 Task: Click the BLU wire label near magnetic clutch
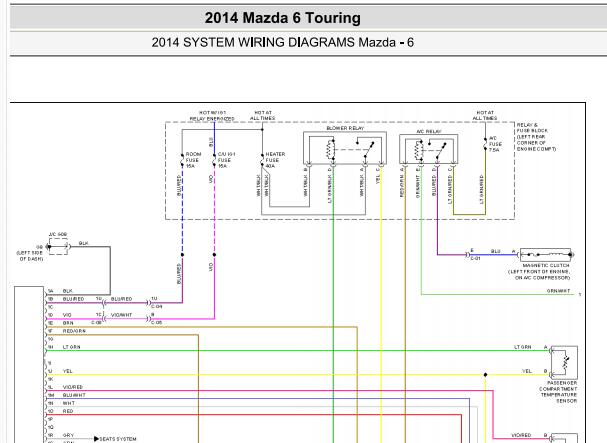(496, 251)
